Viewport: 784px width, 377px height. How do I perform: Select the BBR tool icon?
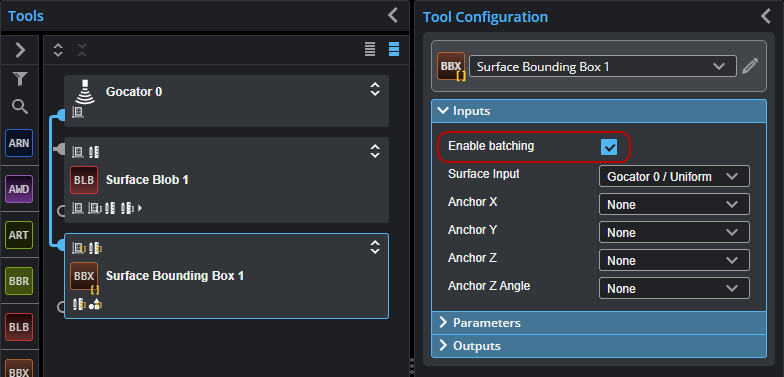(19, 281)
